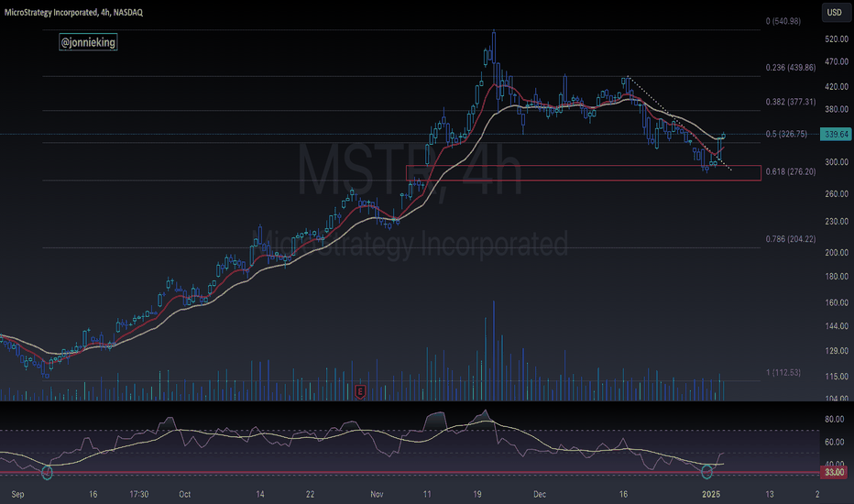Click the 19 label on the time axis
The width and height of the screenshot is (854, 504).
pos(477,495)
